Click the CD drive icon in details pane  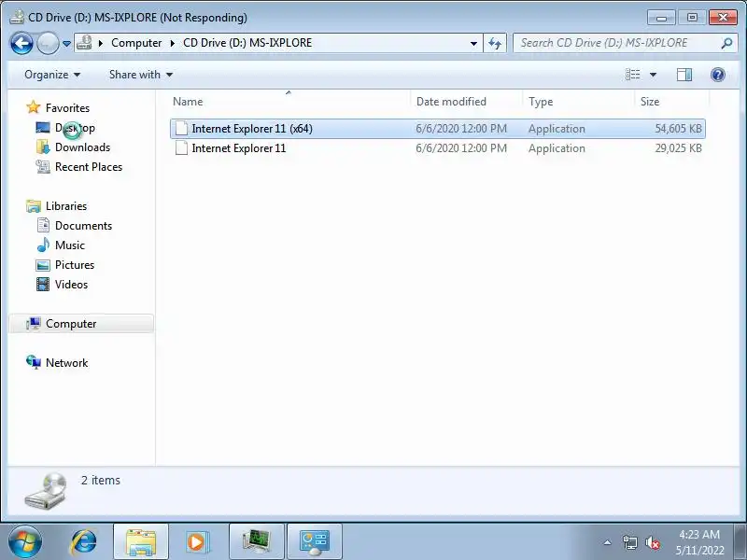point(46,491)
